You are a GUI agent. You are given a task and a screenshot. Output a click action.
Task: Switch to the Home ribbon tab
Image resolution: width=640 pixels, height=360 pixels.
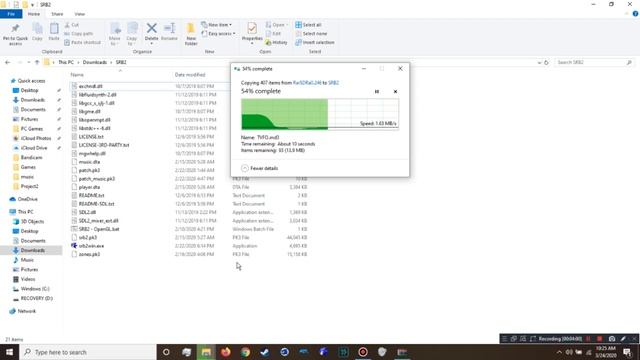click(x=34, y=14)
